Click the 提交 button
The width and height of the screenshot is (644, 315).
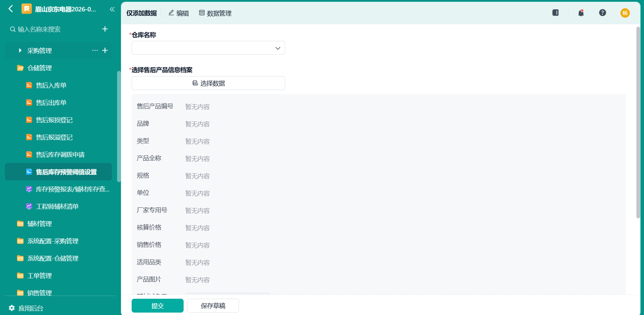[x=158, y=306]
